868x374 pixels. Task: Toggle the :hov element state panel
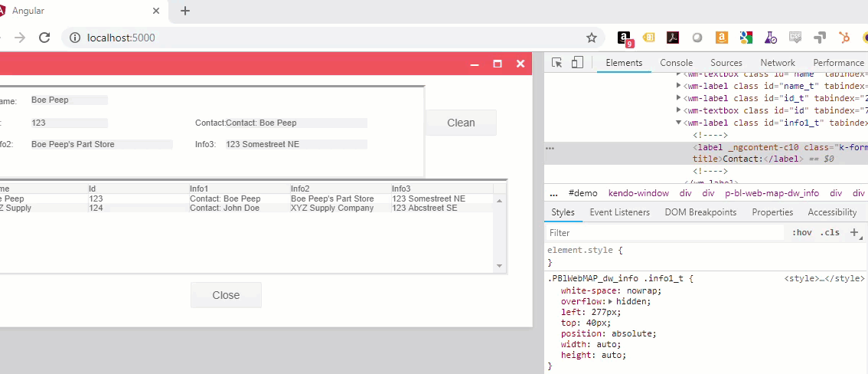pos(802,233)
